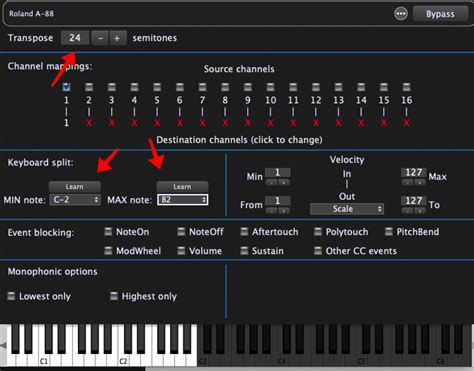
Task: Block Volume events checkbox
Action: click(x=181, y=251)
